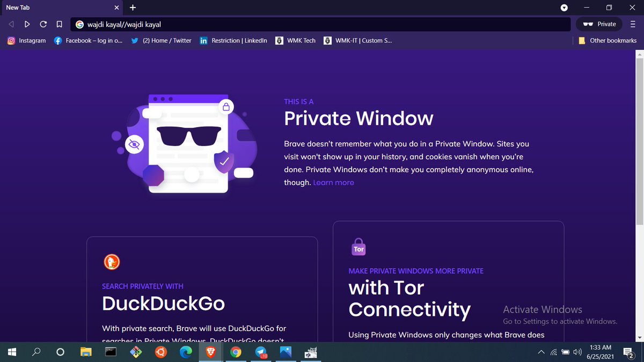This screenshot has width=644, height=362.
Task: Open the WMK-IT | Custom S... bookmark
Action: (x=358, y=40)
